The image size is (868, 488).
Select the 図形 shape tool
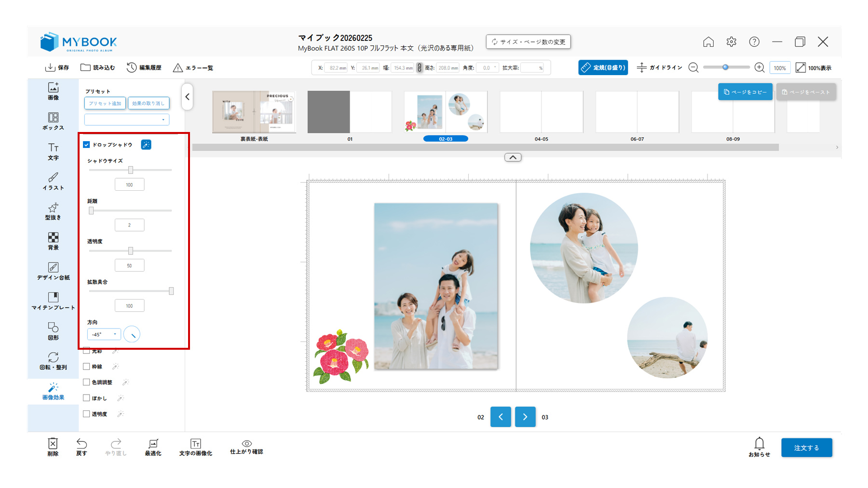click(x=53, y=331)
